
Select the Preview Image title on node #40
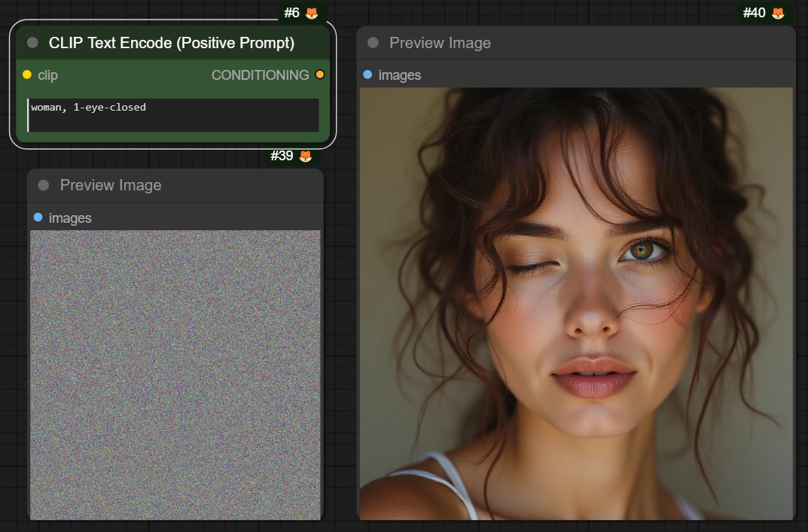(x=438, y=42)
